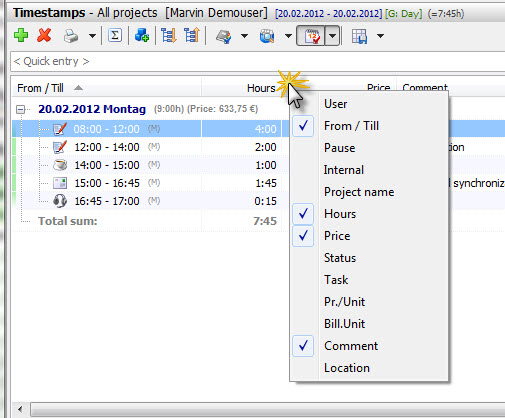This screenshot has height=418, width=505.
Task: Click the green plus add timestamp icon
Action: [x=21, y=35]
